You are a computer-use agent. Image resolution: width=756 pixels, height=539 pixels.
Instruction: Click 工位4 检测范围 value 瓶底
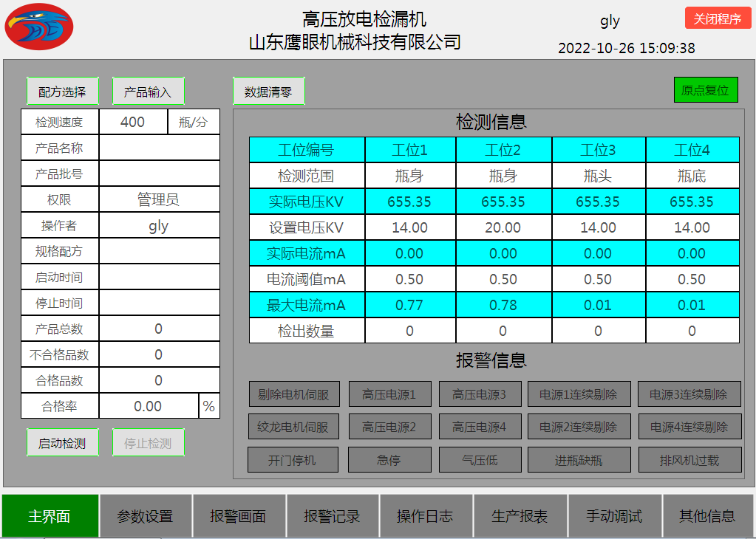point(693,176)
